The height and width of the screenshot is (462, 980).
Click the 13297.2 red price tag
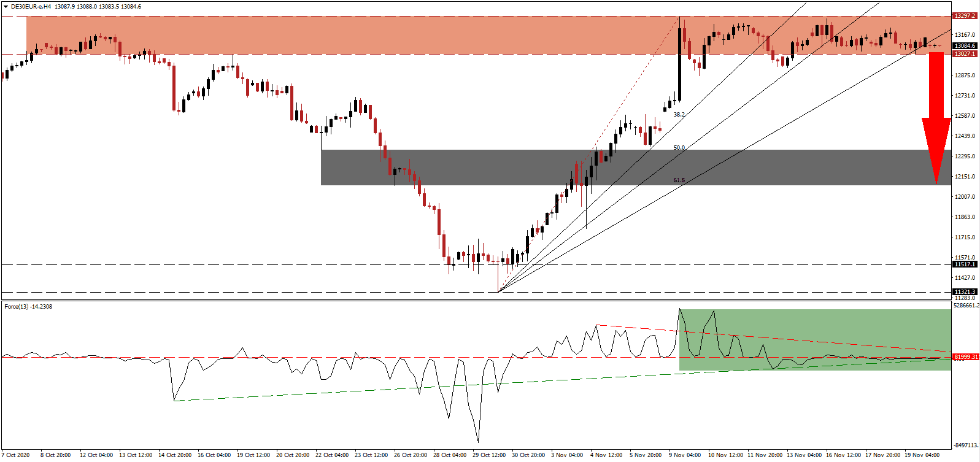click(964, 16)
